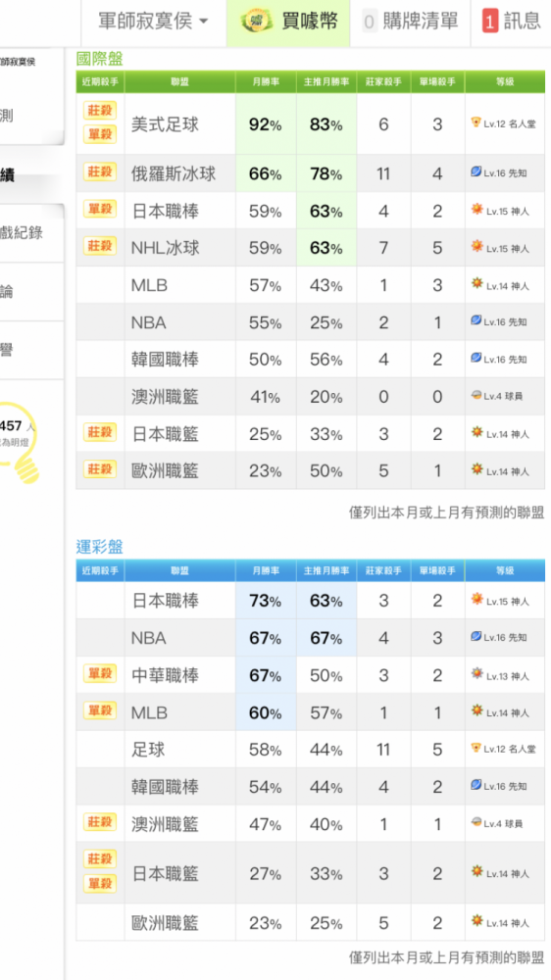Click the 主推月勝率 header in 運彩盤 table
551x980 pixels.
coord(326,570)
